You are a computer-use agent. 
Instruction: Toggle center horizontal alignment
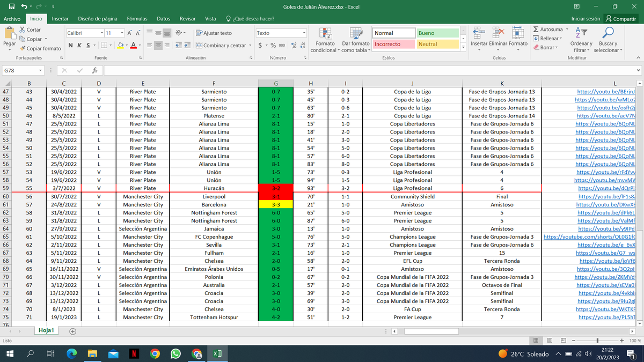click(158, 46)
